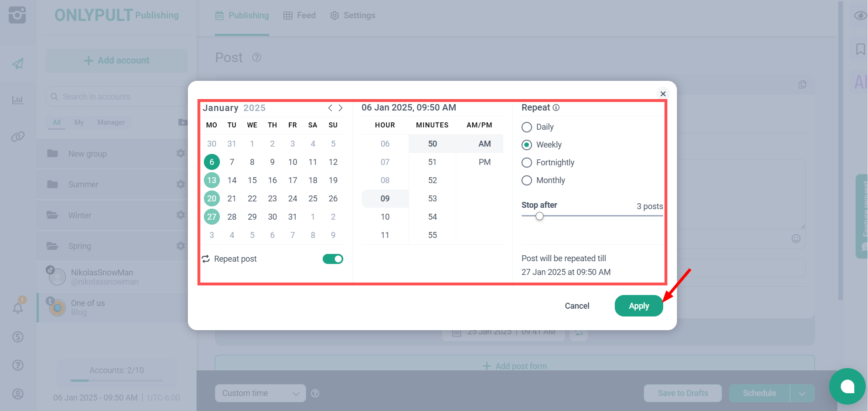Viewport: 868px width, 411px height.
Task: Click the Stop after slider handle
Action: point(540,216)
